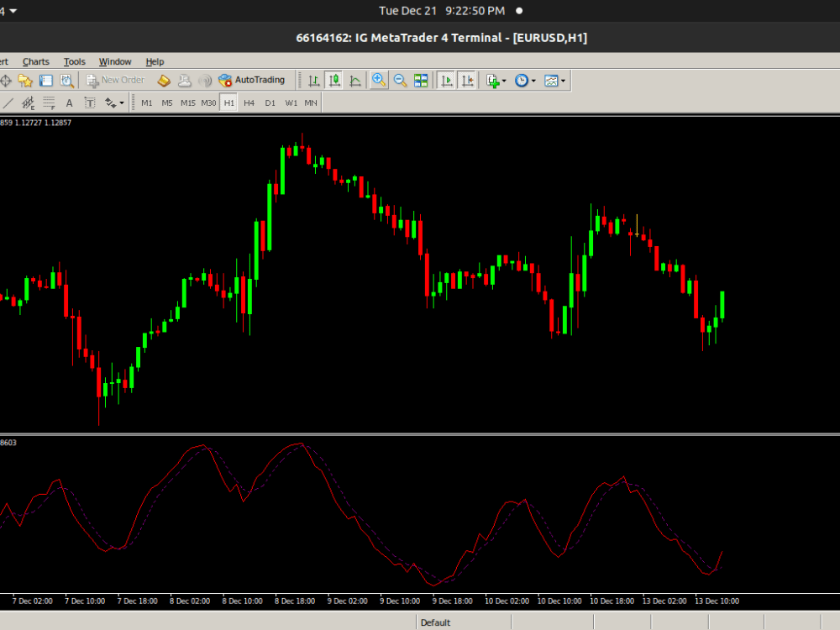Set timeframe to W1
This screenshot has height=630, width=840.
[x=291, y=102]
